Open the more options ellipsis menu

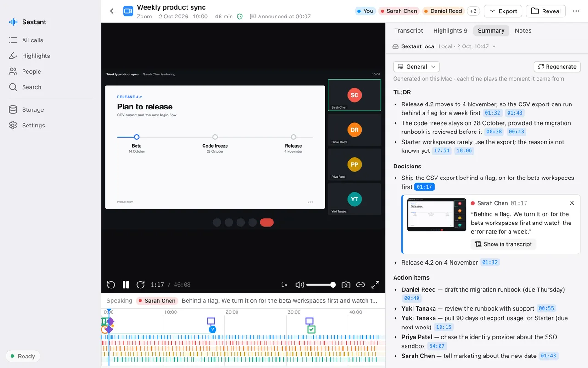click(576, 11)
